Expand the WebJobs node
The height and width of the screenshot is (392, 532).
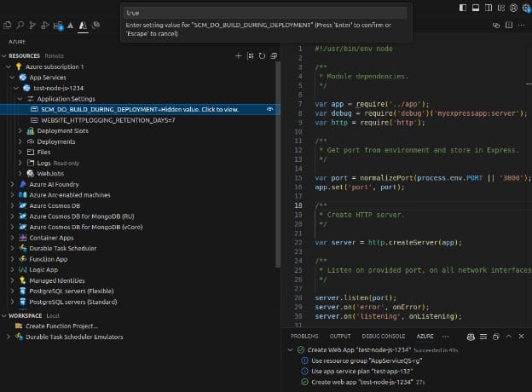tap(20, 174)
